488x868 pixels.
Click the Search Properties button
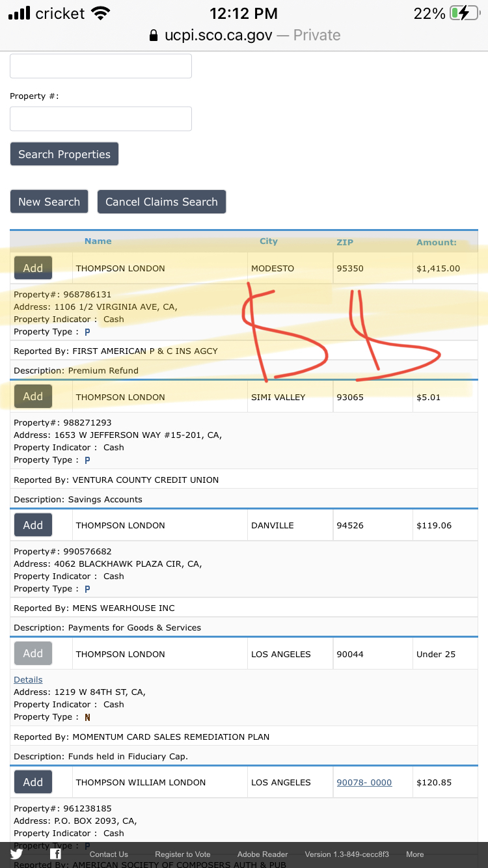pos(64,154)
